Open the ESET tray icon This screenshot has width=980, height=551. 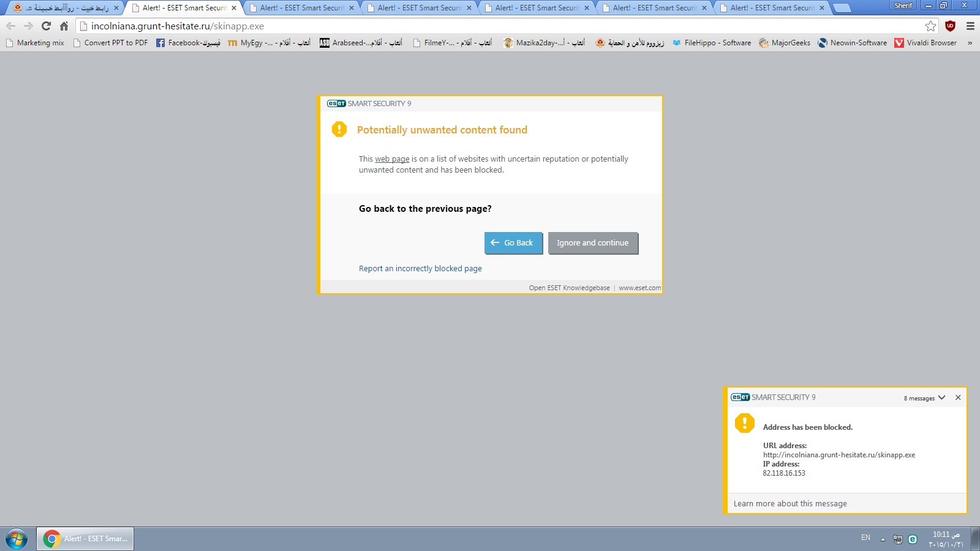tap(913, 539)
